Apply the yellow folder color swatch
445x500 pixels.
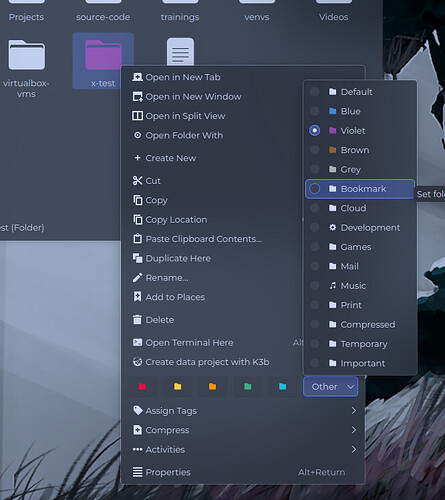coord(178,387)
